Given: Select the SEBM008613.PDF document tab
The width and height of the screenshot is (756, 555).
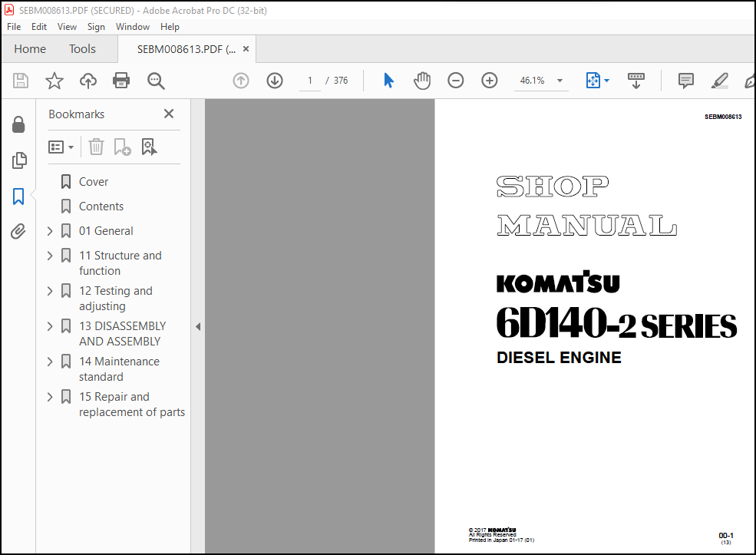Looking at the screenshot, I should pyautogui.click(x=187, y=49).
